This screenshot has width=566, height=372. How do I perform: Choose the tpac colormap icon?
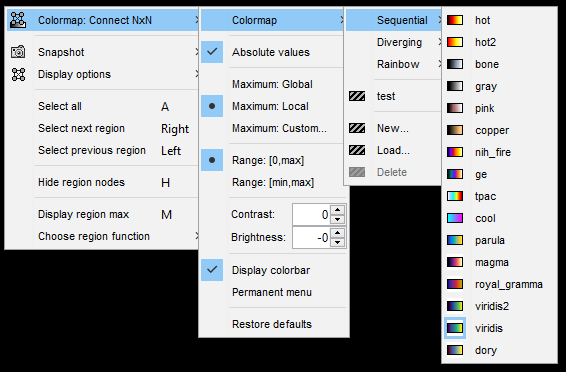tap(455, 196)
